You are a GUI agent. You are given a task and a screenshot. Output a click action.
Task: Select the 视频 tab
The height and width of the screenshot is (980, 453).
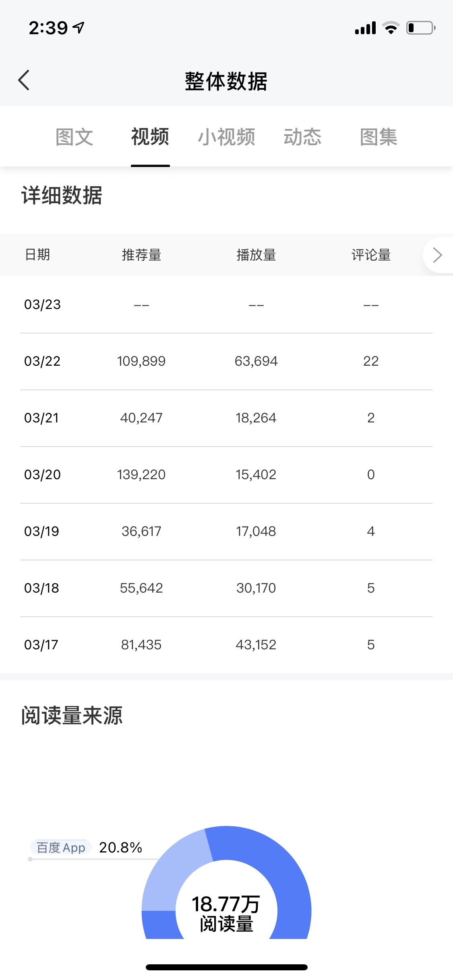point(150,137)
